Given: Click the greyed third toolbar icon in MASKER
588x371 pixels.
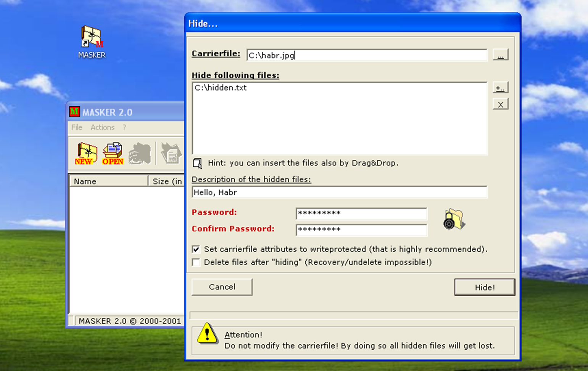Looking at the screenshot, I should (x=140, y=153).
